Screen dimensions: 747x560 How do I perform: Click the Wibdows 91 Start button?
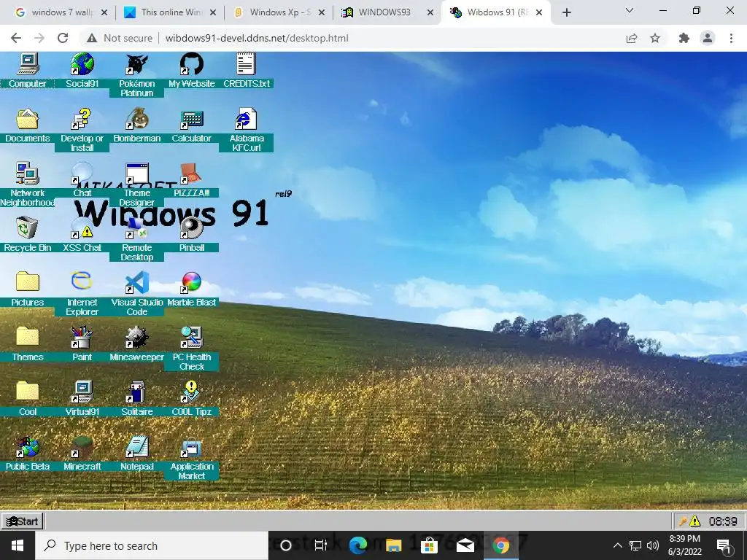(x=23, y=521)
